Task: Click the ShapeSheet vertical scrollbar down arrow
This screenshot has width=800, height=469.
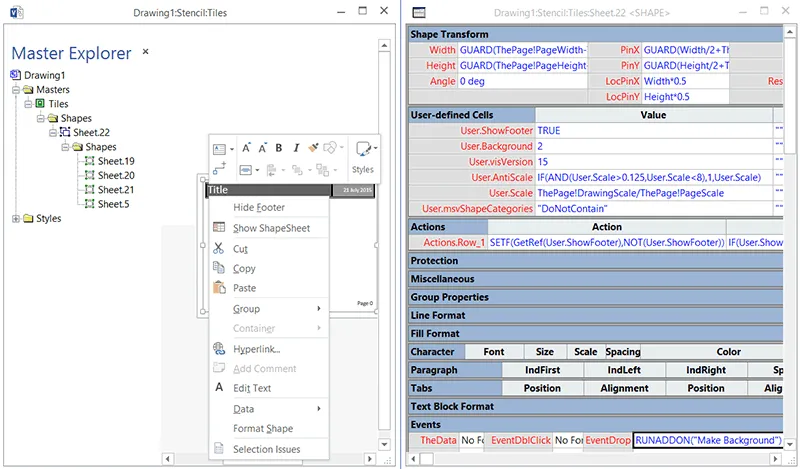Action: [x=790, y=444]
